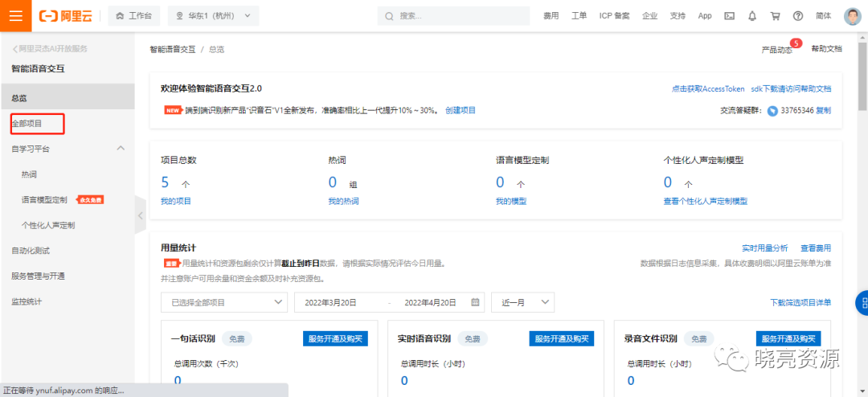This screenshot has width=868, height=397.
Task: Collapse the 自学习平台 section
Action: click(121, 149)
